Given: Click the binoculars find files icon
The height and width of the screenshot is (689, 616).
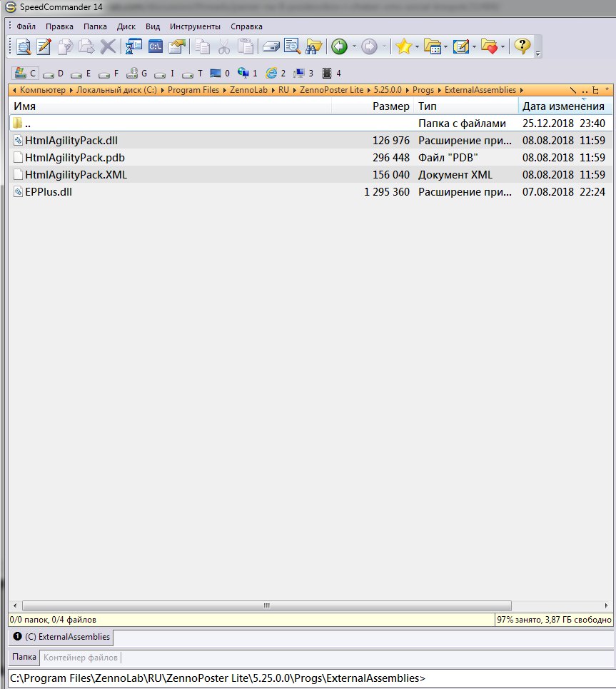Looking at the screenshot, I should (314, 46).
